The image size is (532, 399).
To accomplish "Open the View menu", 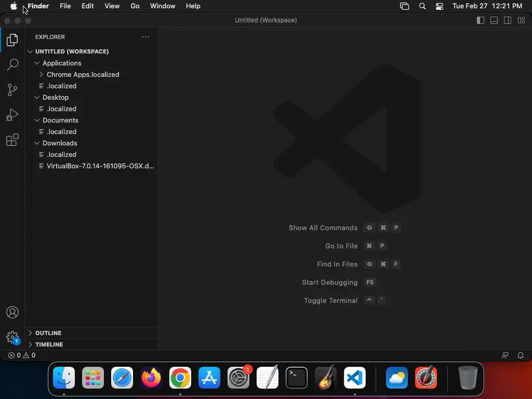I will pyautogui.click(x=112, y=6).
